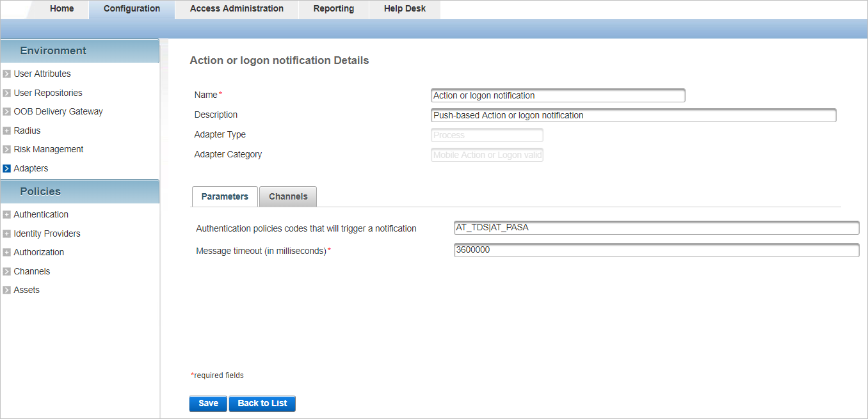
Task: Click the highlighted Adapters arrow icon
Action: click(x=7, y=168)
